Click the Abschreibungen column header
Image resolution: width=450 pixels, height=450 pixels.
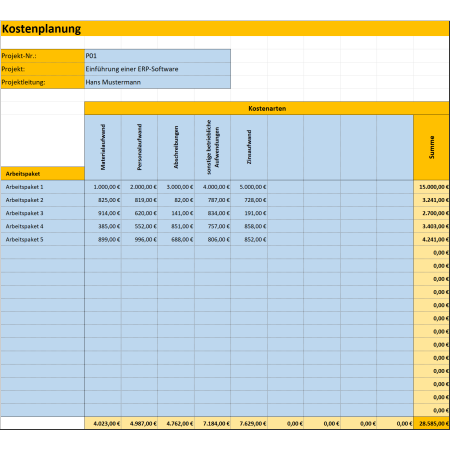coord(176,147)
